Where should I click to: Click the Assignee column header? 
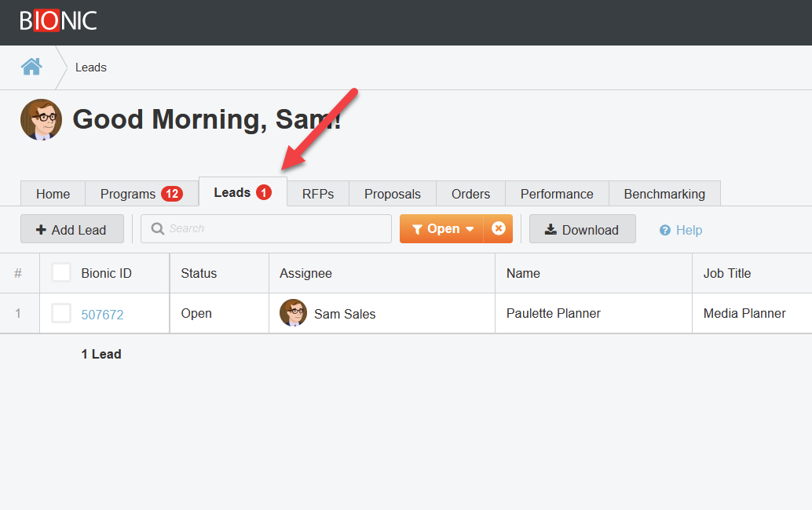305,273
